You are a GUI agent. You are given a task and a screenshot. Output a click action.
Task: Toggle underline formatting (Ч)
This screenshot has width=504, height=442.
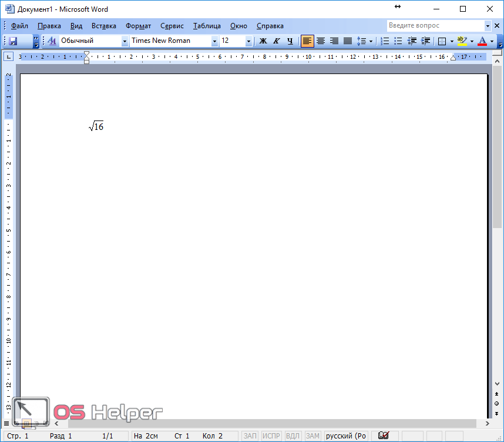click(290, 41)
